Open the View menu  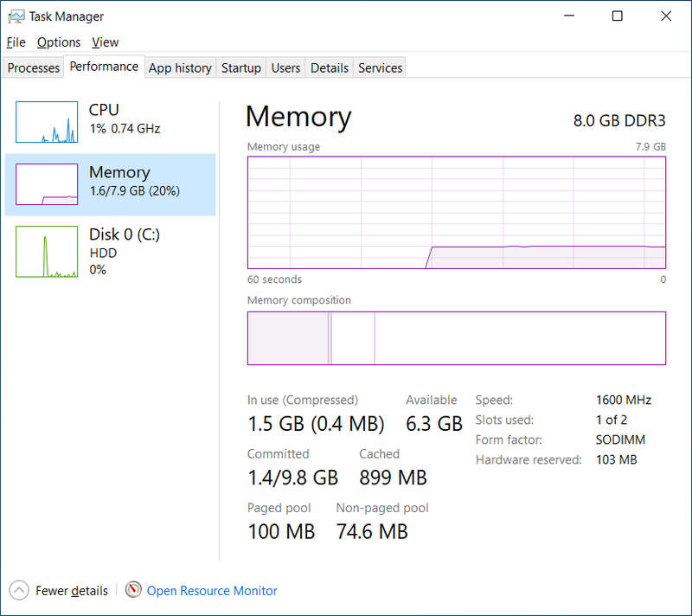105,42
